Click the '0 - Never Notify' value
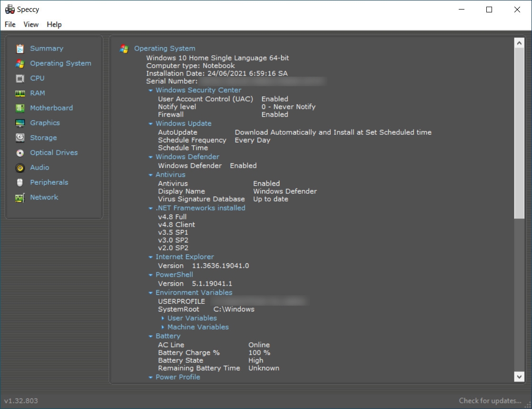 [288, 107]
